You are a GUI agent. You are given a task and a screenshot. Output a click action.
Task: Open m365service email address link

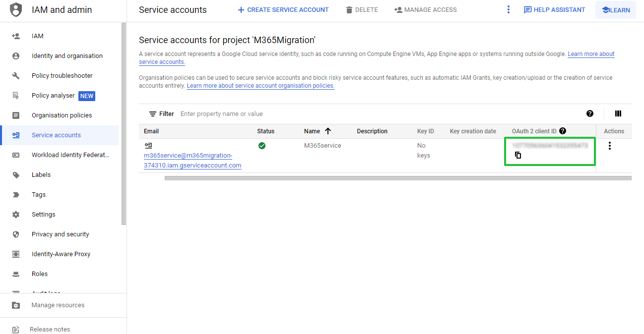193,161
